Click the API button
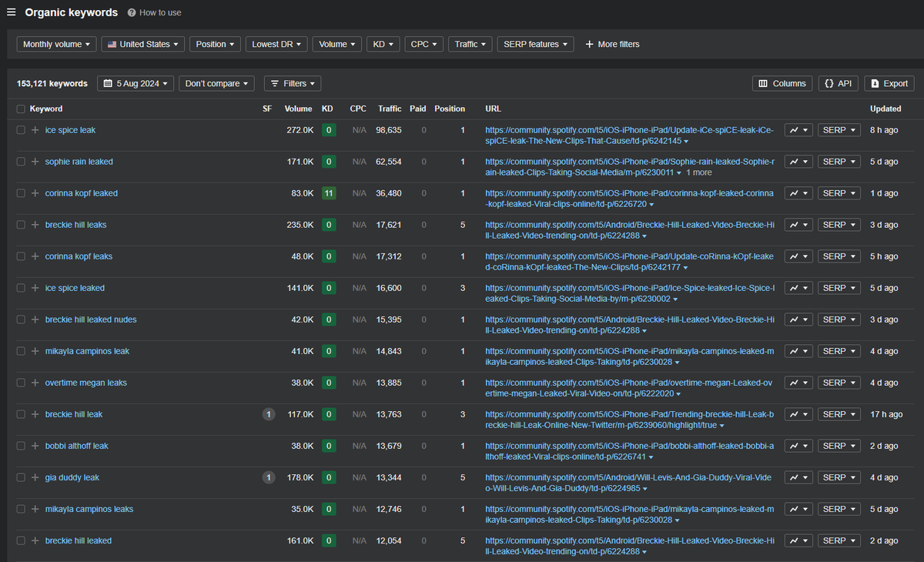Image resolution: width=924 pixels, height=562 pixels. tap(839, 83)
